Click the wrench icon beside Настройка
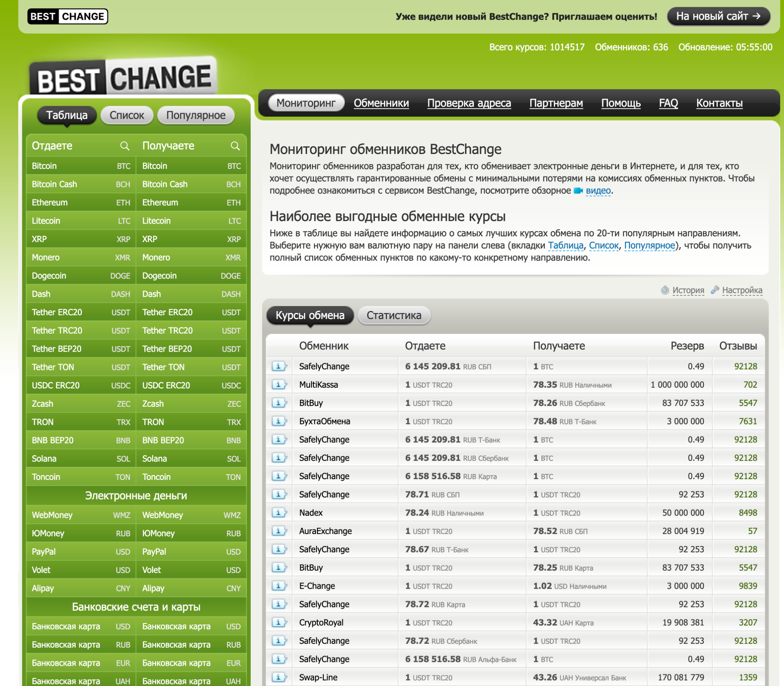 (715, 290)
